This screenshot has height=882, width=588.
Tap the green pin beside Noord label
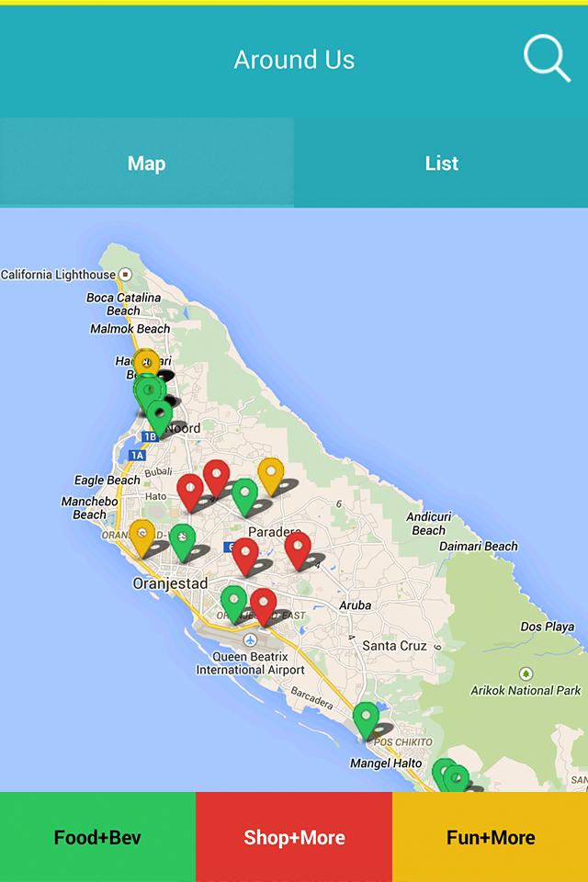pyautogui.click(x=159, y=419)
